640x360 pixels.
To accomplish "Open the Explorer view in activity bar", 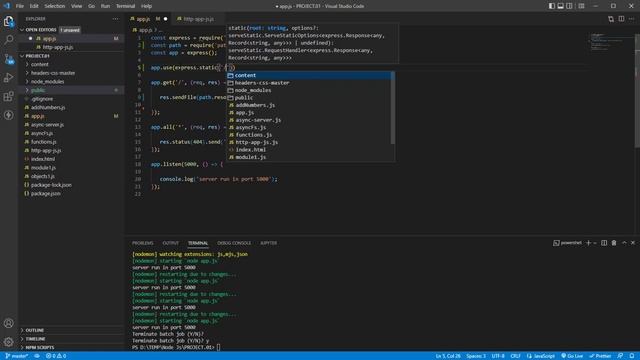I will 9,21.
